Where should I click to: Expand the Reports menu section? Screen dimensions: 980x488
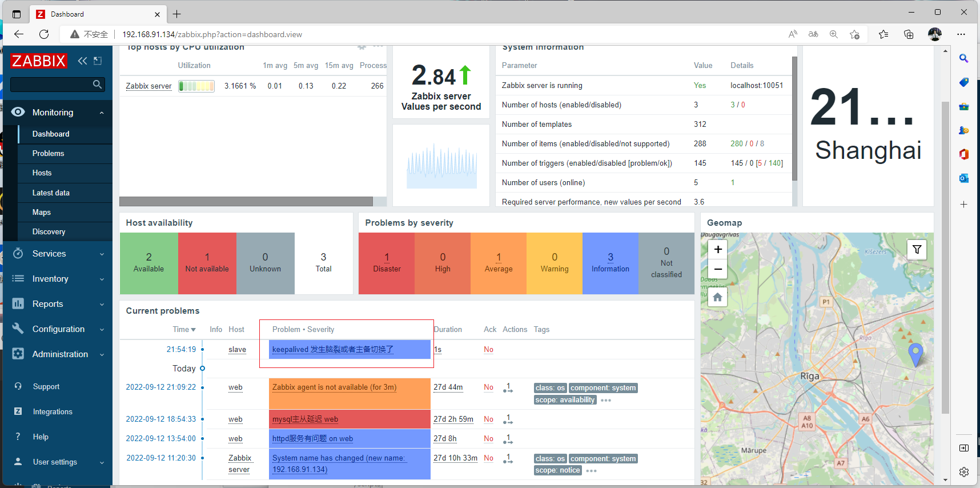coord(102,304)
